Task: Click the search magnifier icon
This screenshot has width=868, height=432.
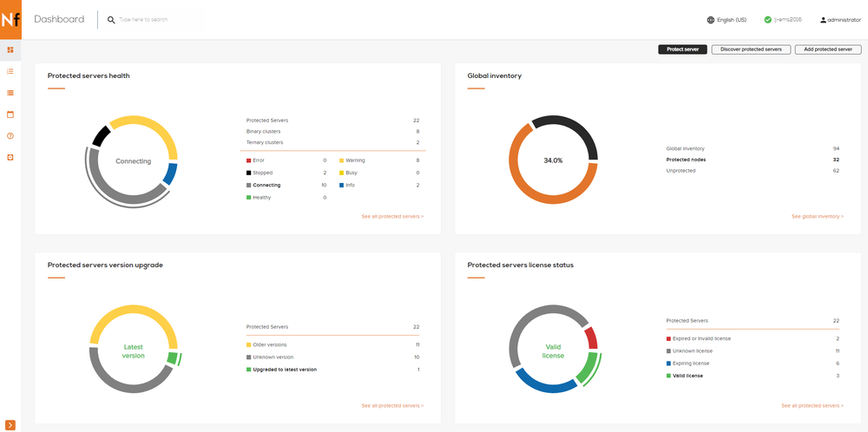Action: click(111, 20)
